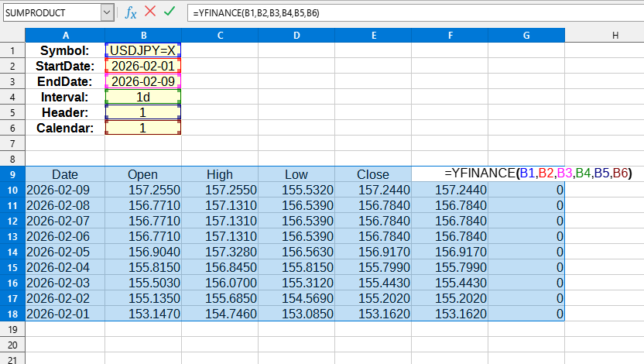
Task: Click the Open column heading cell
Action: [x=143, y=174]
